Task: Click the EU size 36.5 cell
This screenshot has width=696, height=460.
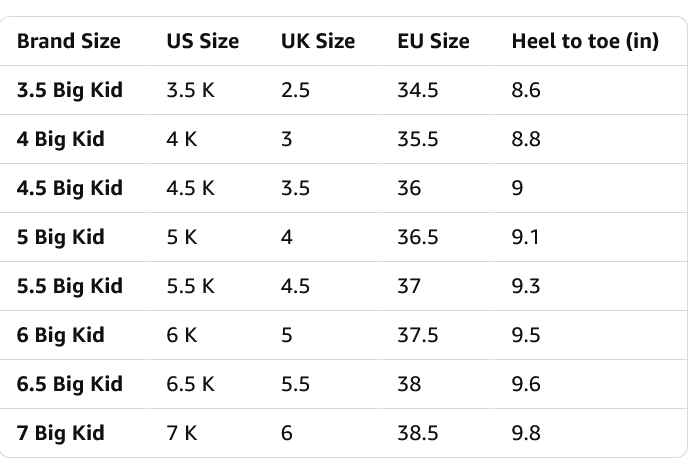Action: pos(417,237)
